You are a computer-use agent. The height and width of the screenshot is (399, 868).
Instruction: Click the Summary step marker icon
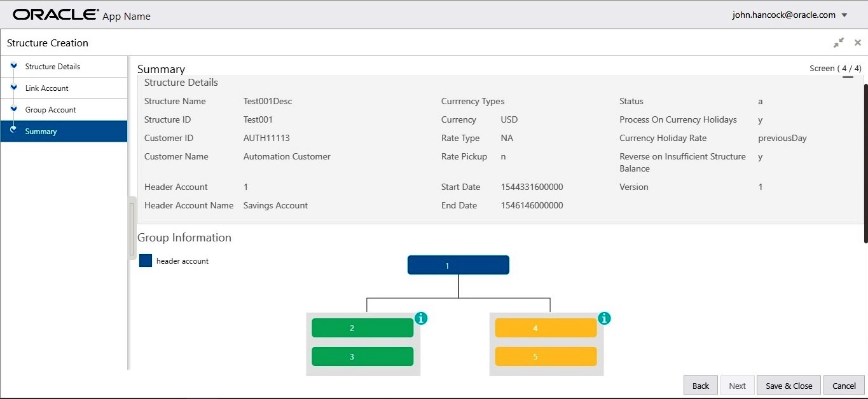(x=13, y=130)
